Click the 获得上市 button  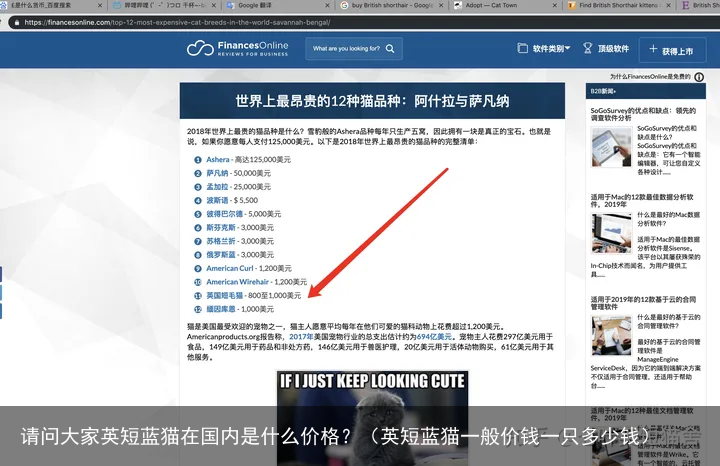[x=672, y=50]
